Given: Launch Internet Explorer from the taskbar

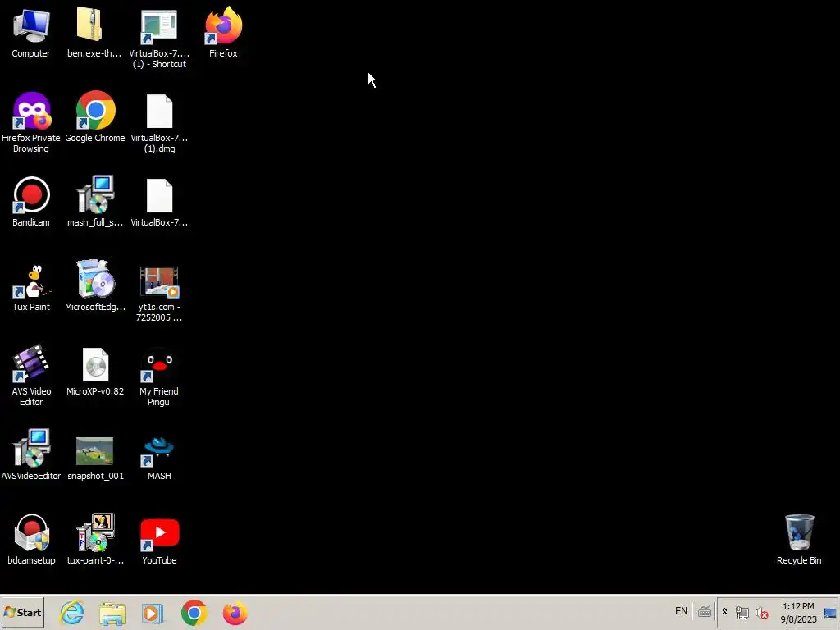Looking at the screenshot, I should pyautogui.click(x=72, y=613).
